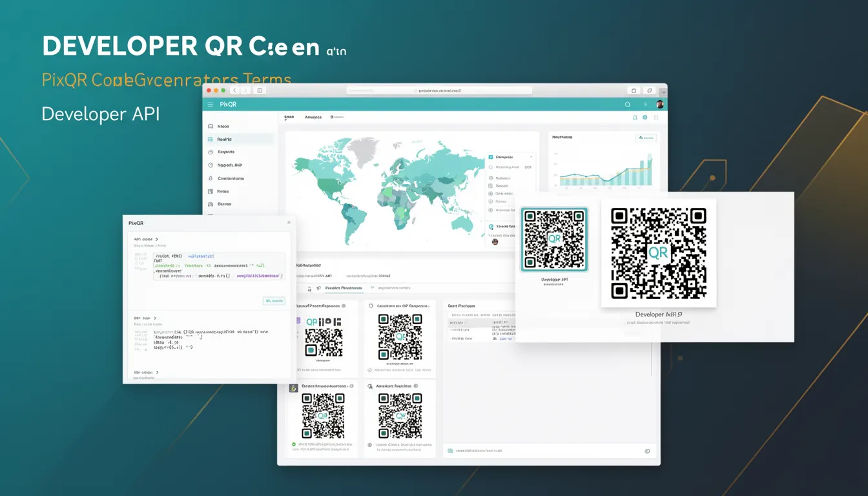Viewport: 868px width, 496px height.
Task: Click the bell icon above the chart panel
Action: pos(635,118)
